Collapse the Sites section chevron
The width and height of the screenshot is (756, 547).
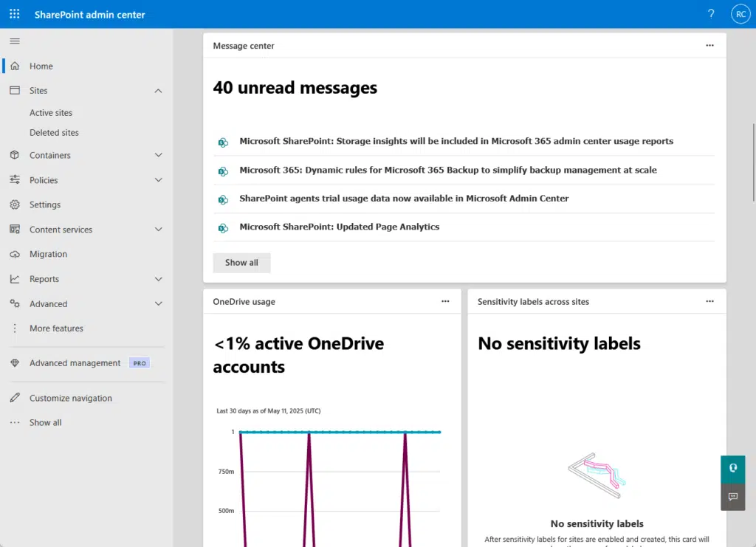point(158,91)
